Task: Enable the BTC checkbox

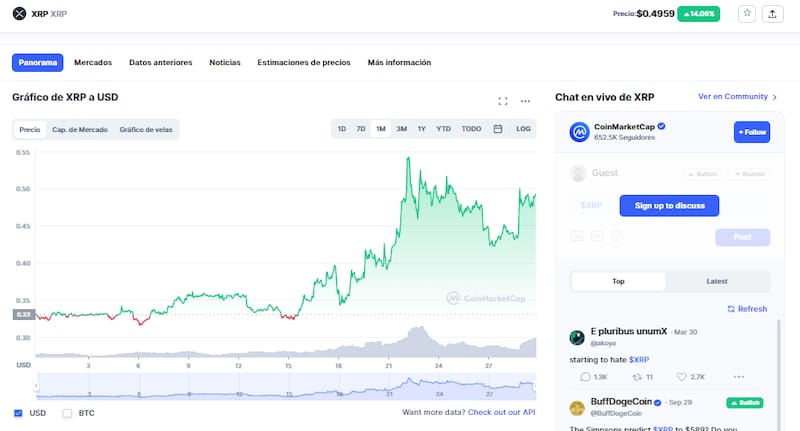Action: click(x=68, y=412)
